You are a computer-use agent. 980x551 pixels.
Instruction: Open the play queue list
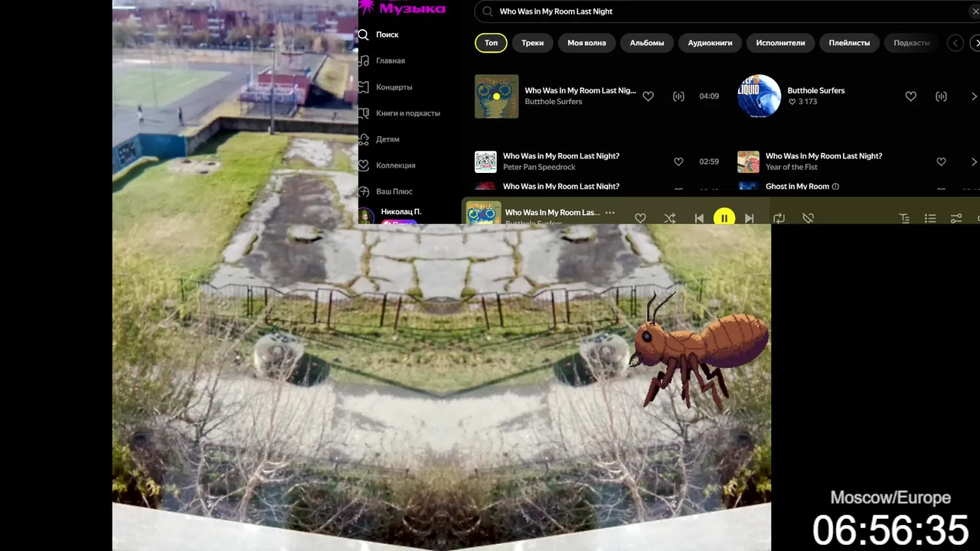[930, 218]
